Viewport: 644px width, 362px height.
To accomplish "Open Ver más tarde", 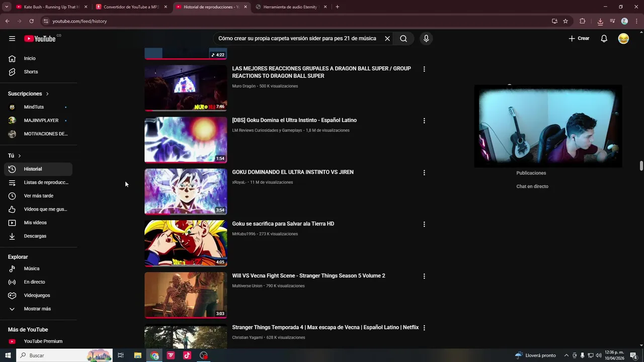I will coord(38,196).
